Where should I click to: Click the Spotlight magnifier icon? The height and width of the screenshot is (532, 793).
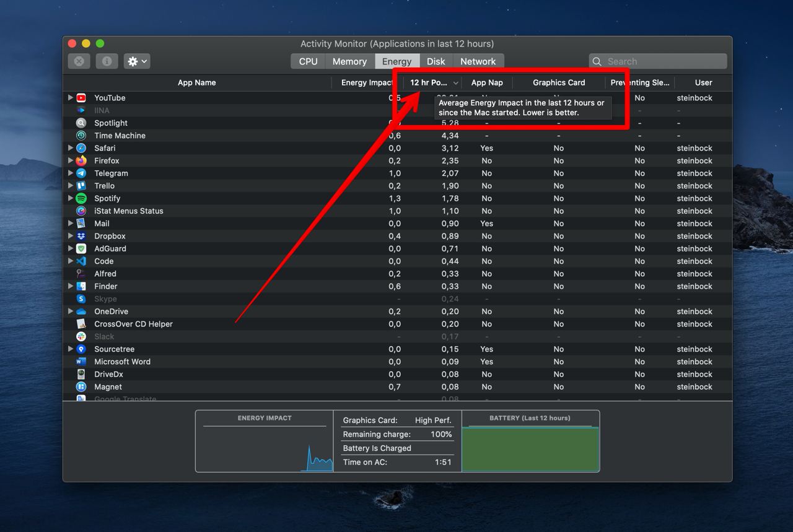click(81, 123)
